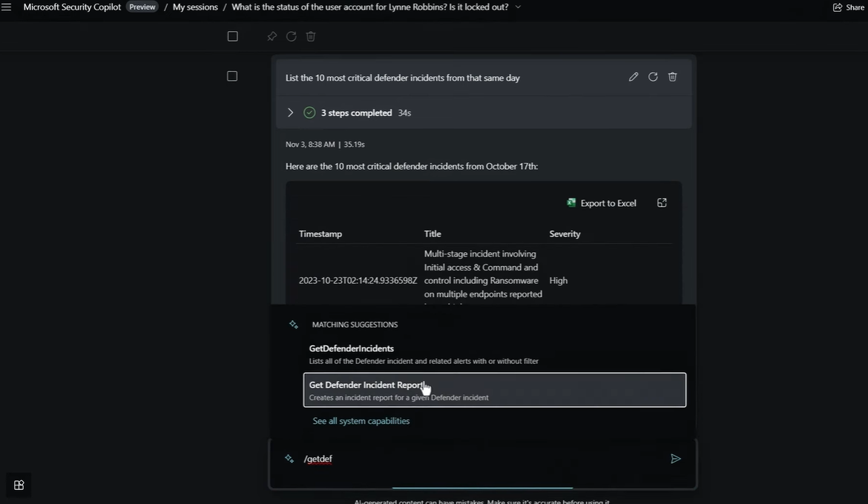The width and height of the screenshot is (868, 504).
Task: Open See all system capabilities
Action: tap(361, 421)
